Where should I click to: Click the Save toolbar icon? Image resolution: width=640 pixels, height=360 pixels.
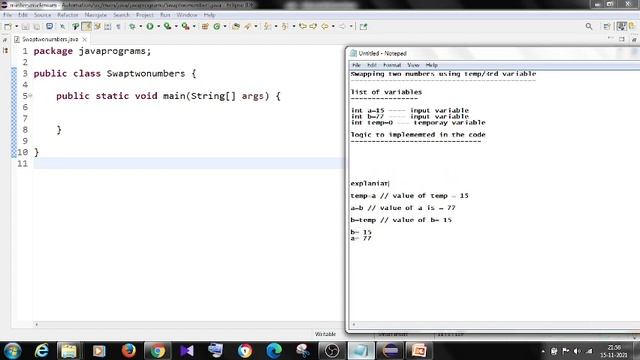click(25, 27)
